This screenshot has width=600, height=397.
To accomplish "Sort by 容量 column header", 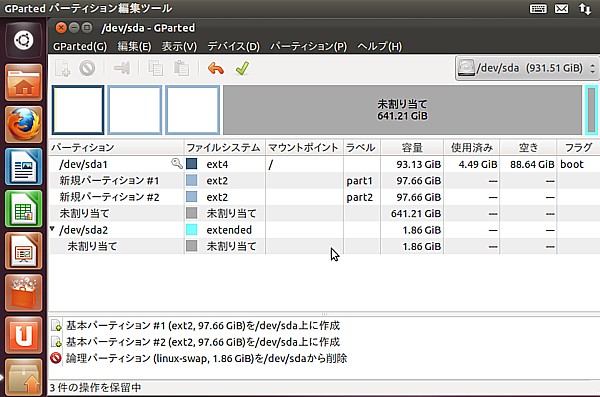I will pyautogui.click(x=412, y=147).
